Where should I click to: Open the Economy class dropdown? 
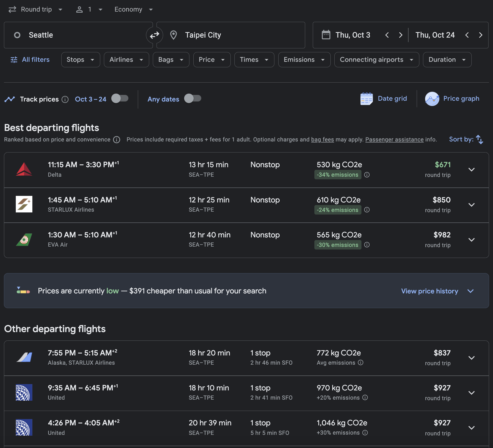(x=134, y=9)
